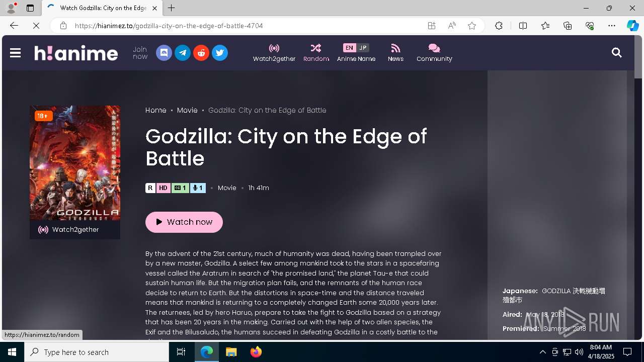
Task: Click the 1h 41m duration text
Action: (259, 188)
